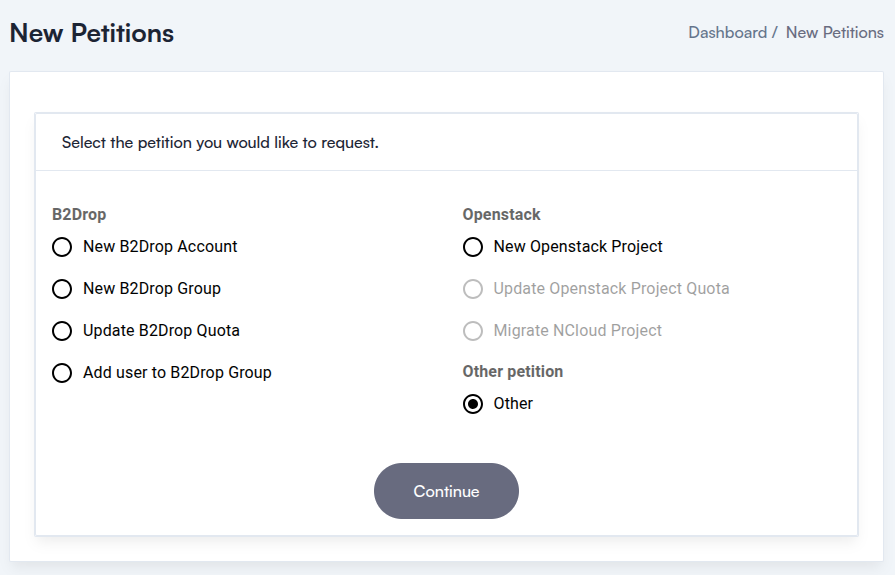Image resolution: width=895 pixels, height=575 pixels.
Task: Click the greyed-out Migrate NCloud Project radio
Action: click(x=473, y=331)
